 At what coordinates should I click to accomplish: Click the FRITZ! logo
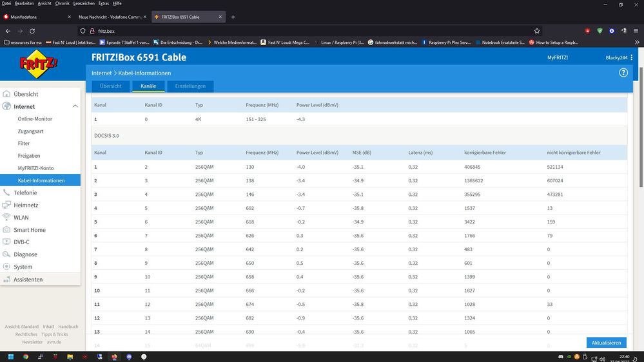click(39, 64)
